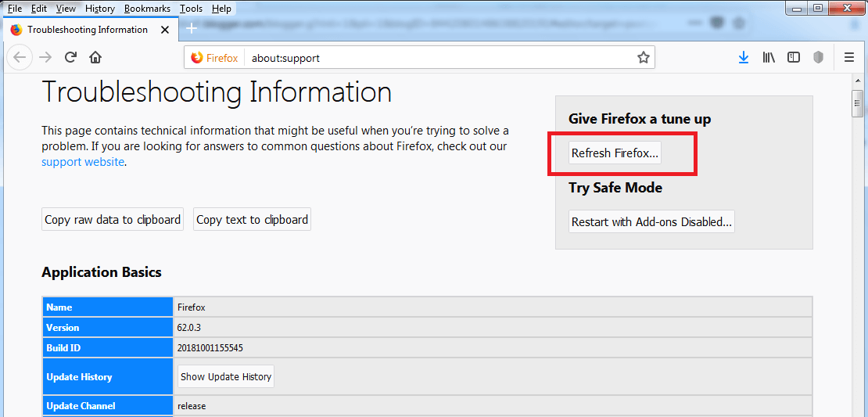Open the Bookmarks menu
Image resolution: width=868 pixels, height=417 pixels.
tap(148, 9)
